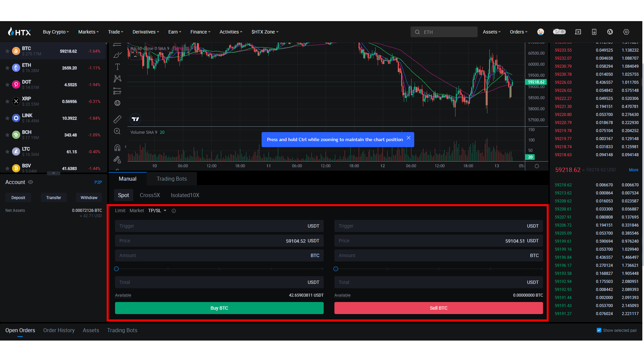Select the Market order type
Viewport: 644px width, 362px height.
[x=137, y=210]
